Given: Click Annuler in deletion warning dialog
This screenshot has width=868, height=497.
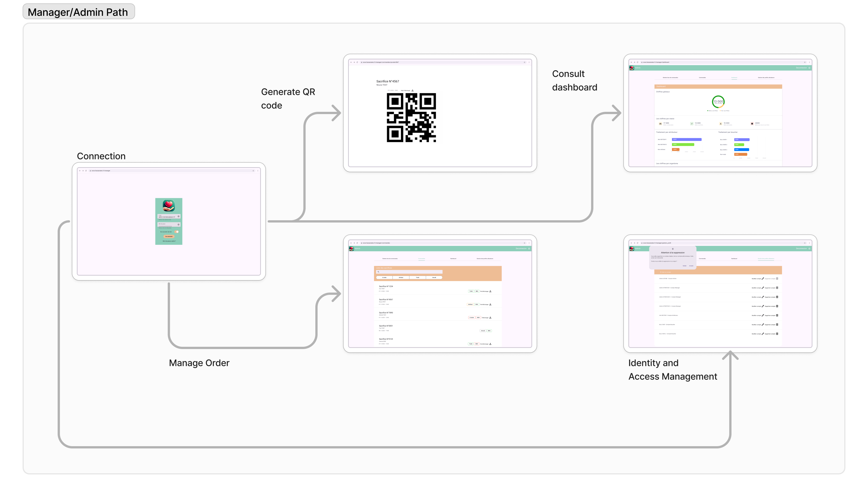Looking at the screenshot, I should pos(691,265).
